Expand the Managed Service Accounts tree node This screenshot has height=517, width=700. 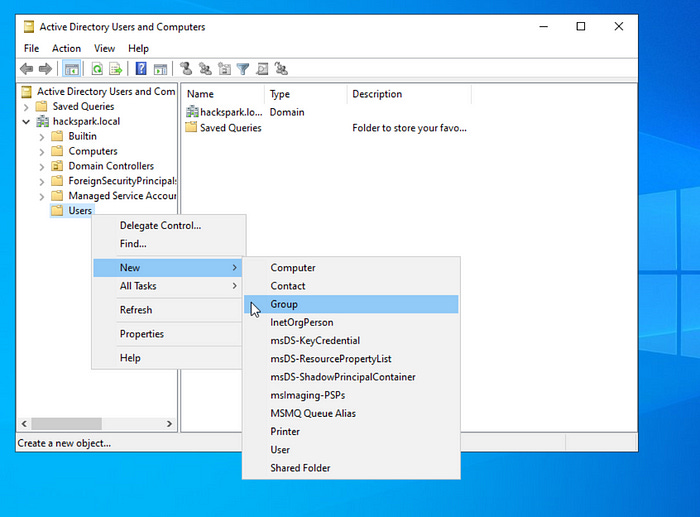tap(42, 196)
